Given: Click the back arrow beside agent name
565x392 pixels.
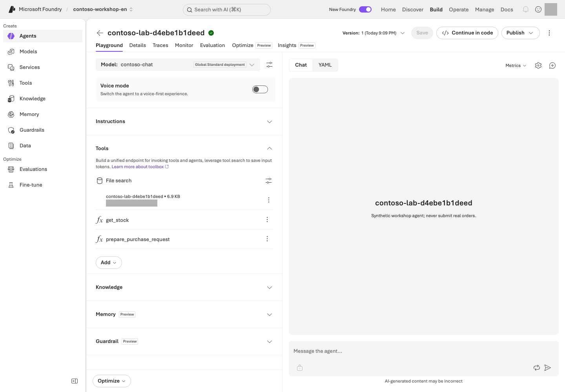Looking at the screenshot, I should tap(100, 33).
